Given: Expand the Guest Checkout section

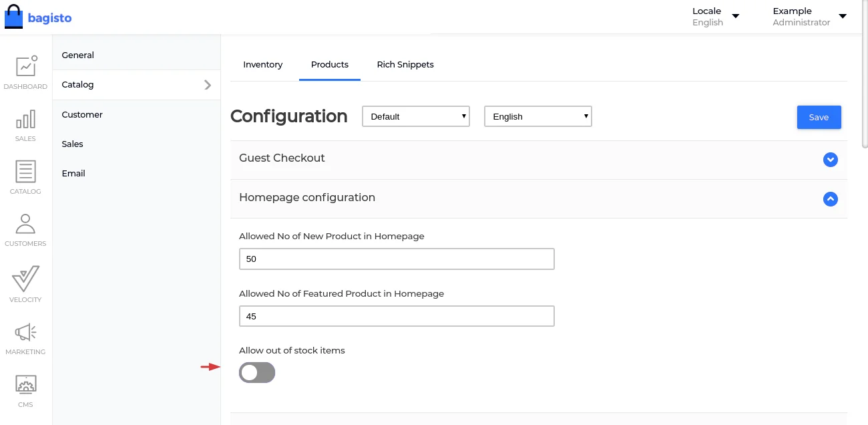Looking at the screenshot, I should coord(830,160).
